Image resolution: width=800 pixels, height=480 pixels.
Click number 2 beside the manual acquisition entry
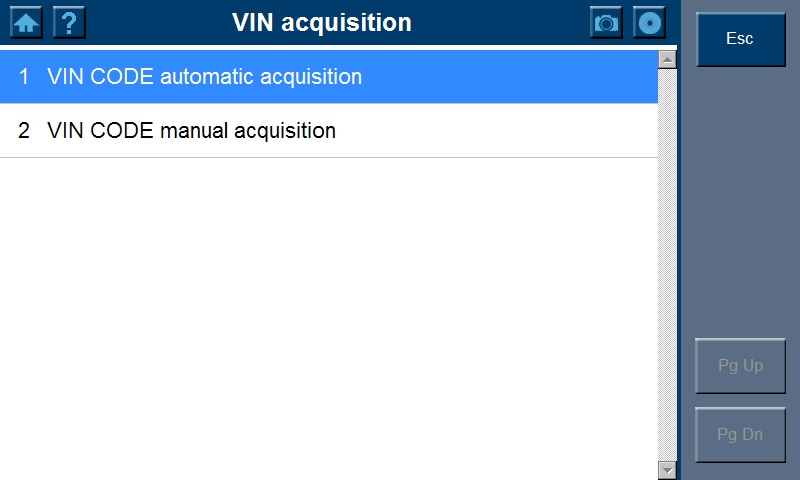click(24, 131)
